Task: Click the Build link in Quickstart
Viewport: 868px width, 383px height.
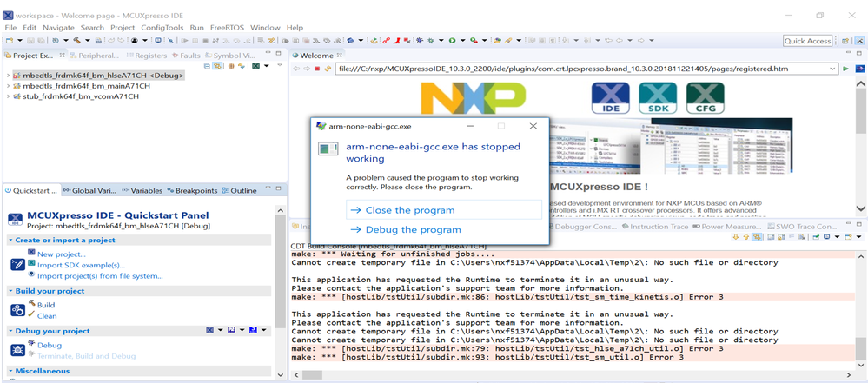Action: click(46, 305)
